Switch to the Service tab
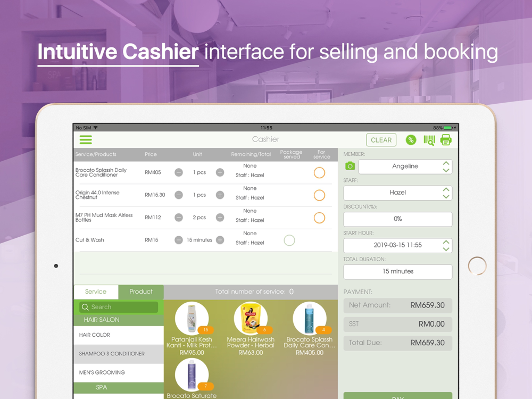532x399 pixels. (96, 292)
